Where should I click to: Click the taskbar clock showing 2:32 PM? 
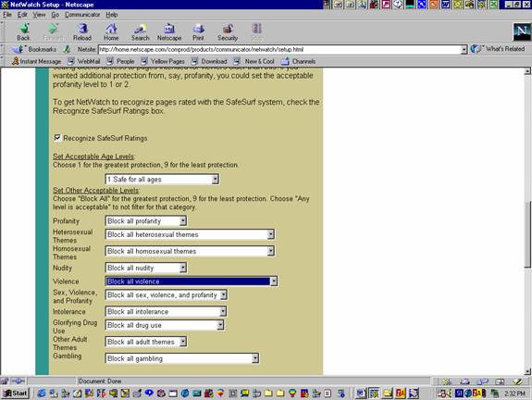pyautogui.click(x=514, y=394)
